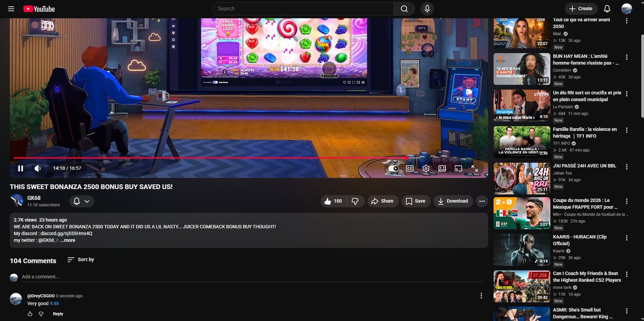The image size is (644, 321).
Task: Open 'Can I Coach My Friends' video
Action: coord(587,276)
